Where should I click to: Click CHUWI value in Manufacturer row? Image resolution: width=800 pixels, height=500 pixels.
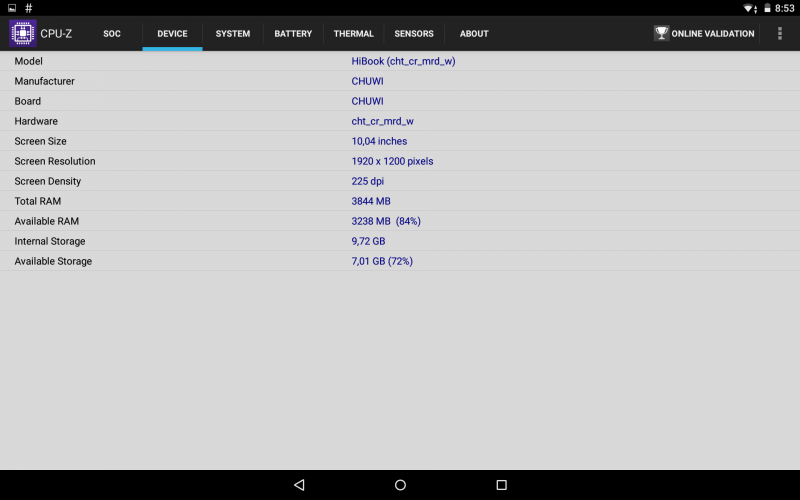tap(367, 81)
